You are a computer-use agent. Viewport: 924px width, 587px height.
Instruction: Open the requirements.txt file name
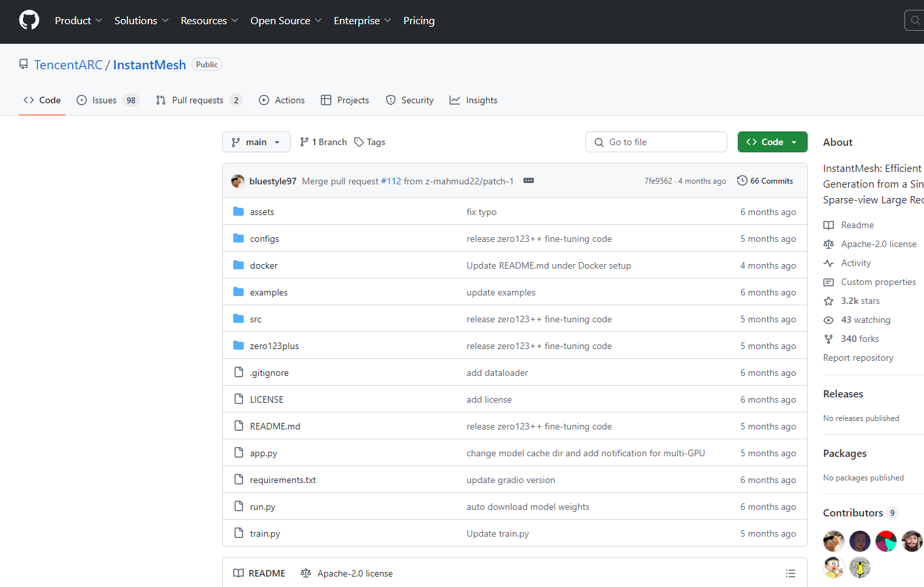click(x=283, y=480)
